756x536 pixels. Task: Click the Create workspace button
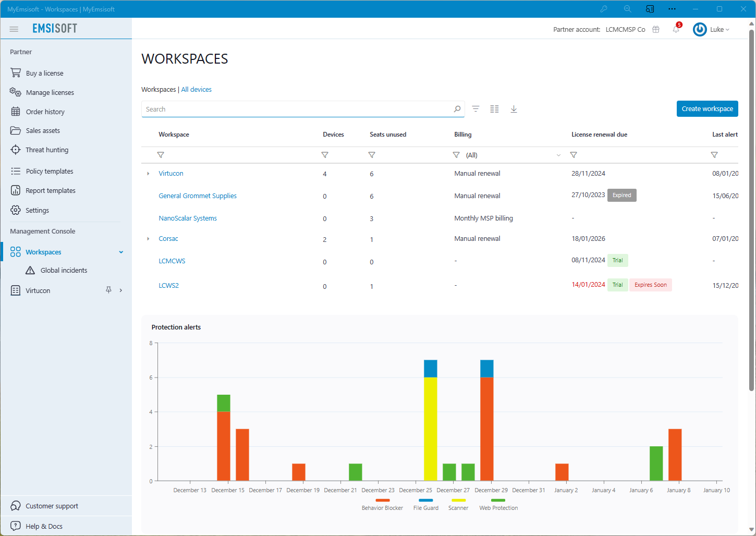pos(707,108)
